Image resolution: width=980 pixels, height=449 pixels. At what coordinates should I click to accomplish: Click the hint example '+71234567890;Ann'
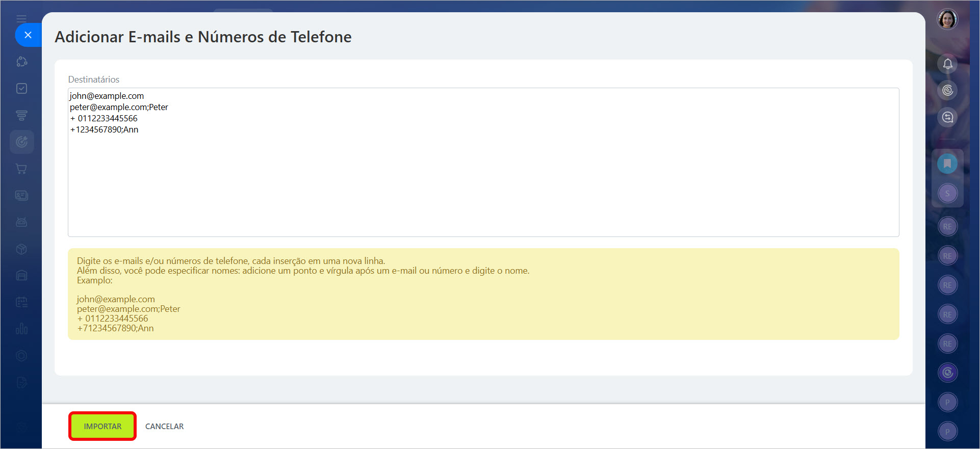point(115,328)
